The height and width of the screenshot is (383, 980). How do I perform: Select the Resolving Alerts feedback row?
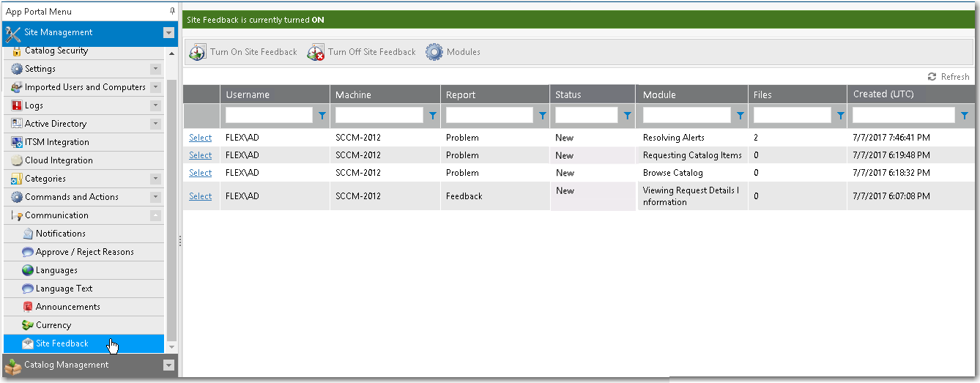[x=200, y=138]
